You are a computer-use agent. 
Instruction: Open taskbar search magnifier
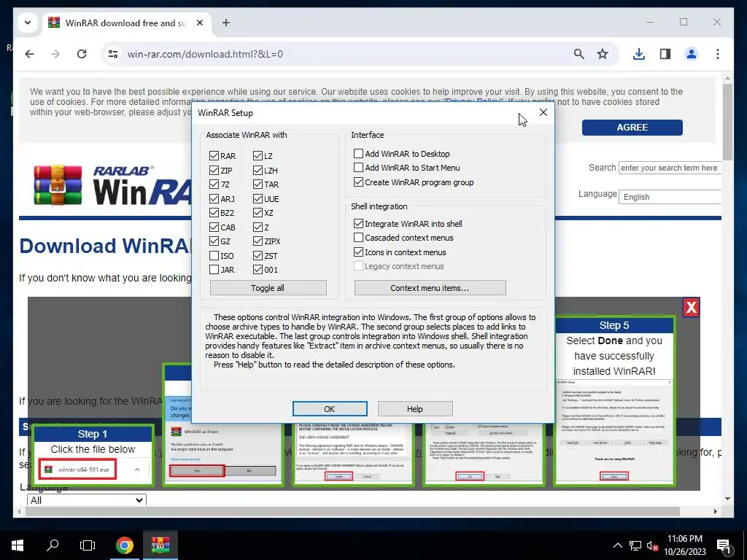pos(53,545)
